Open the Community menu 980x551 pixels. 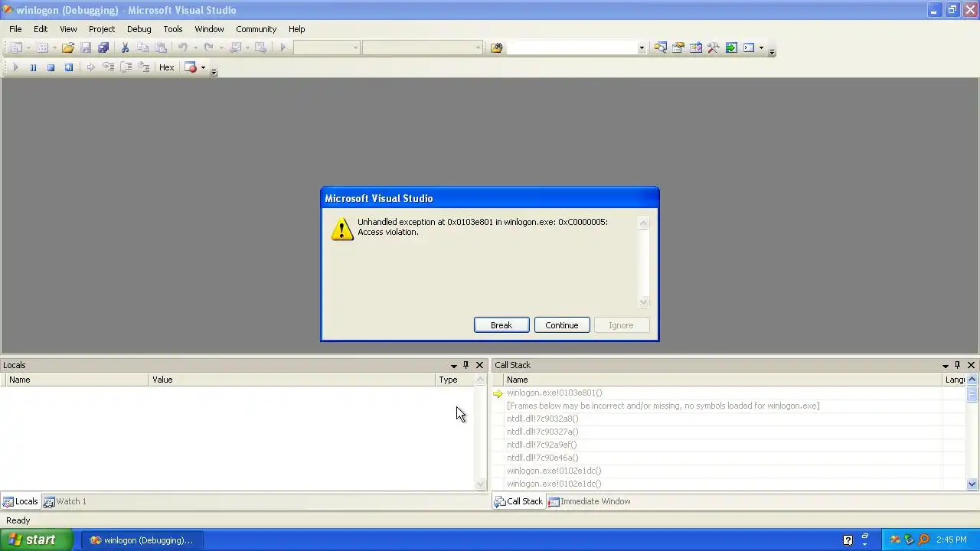256,29
